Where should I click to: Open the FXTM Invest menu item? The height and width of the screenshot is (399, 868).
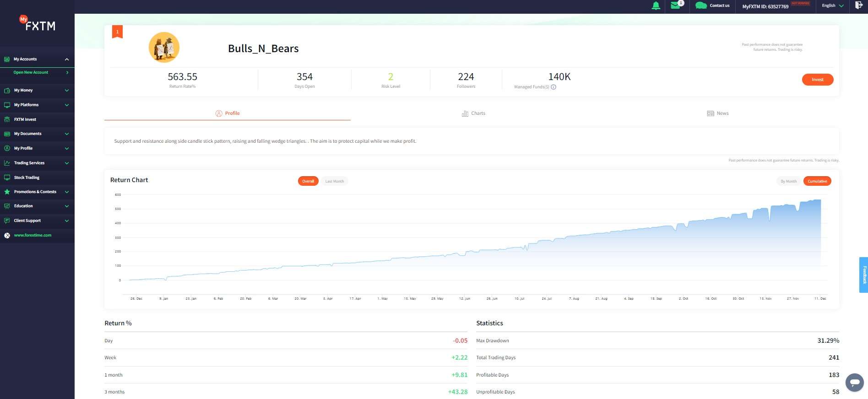pos(37,119)
